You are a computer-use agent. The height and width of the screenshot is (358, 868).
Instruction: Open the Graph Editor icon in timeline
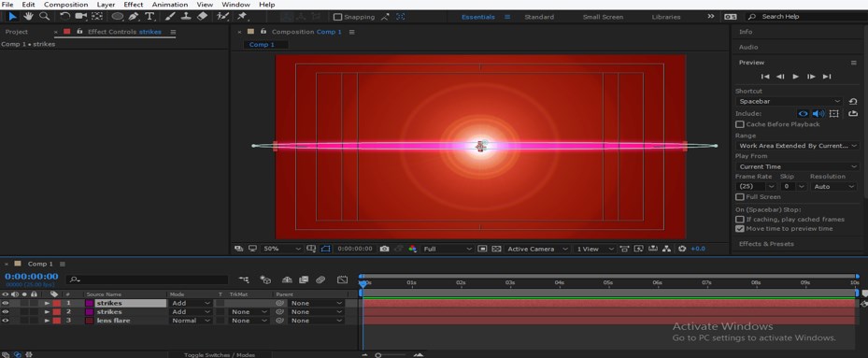[x=343, y=279]
